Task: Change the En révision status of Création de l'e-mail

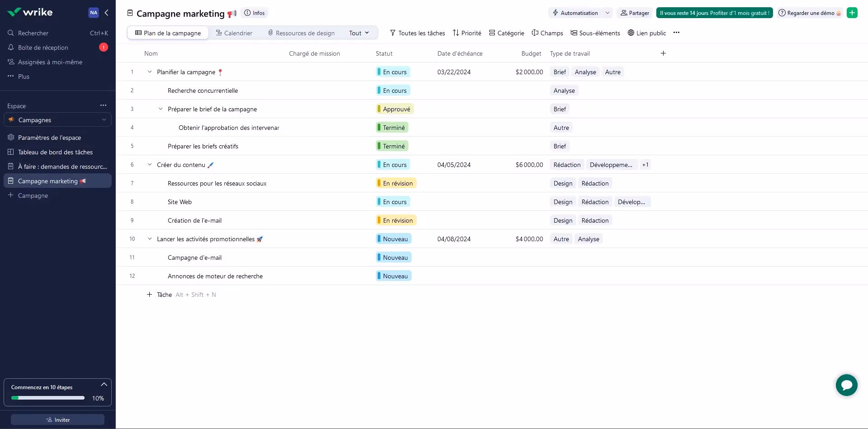Action: tap(396, 220)
